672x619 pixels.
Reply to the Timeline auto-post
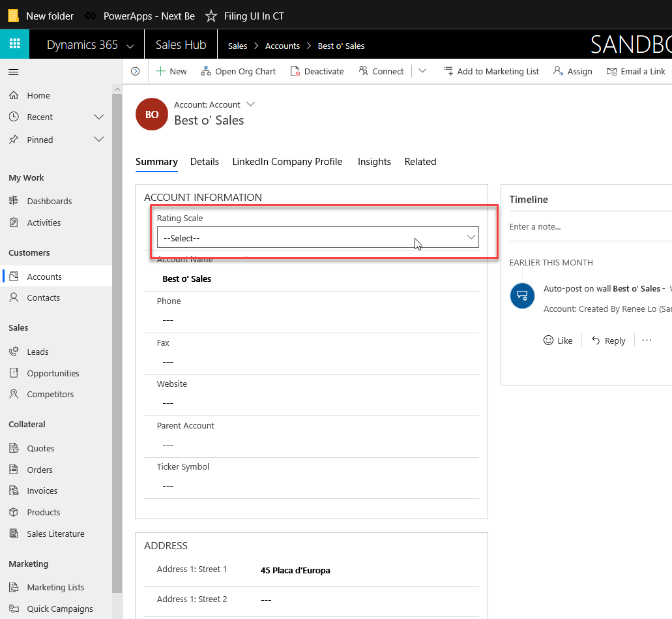[607, 340]
